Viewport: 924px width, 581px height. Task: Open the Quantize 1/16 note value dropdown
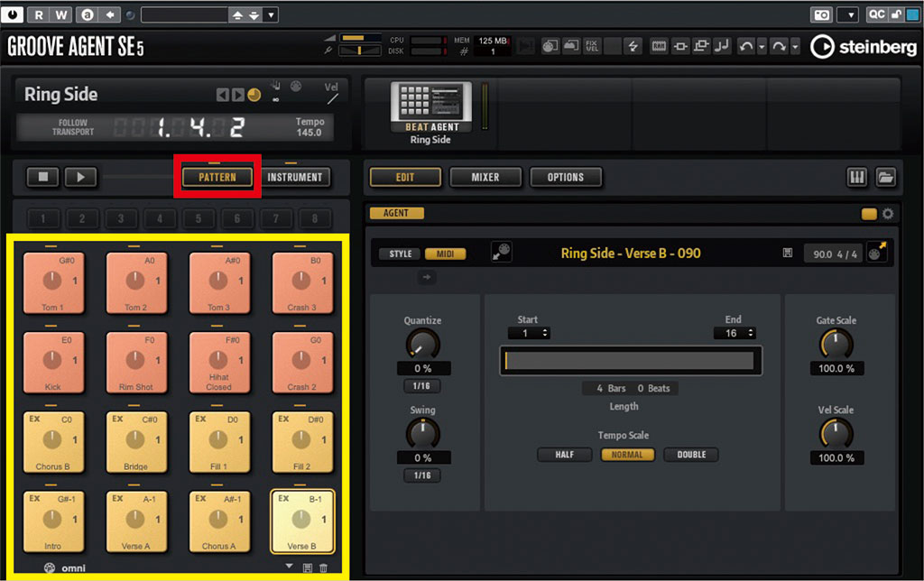point(422,386)
